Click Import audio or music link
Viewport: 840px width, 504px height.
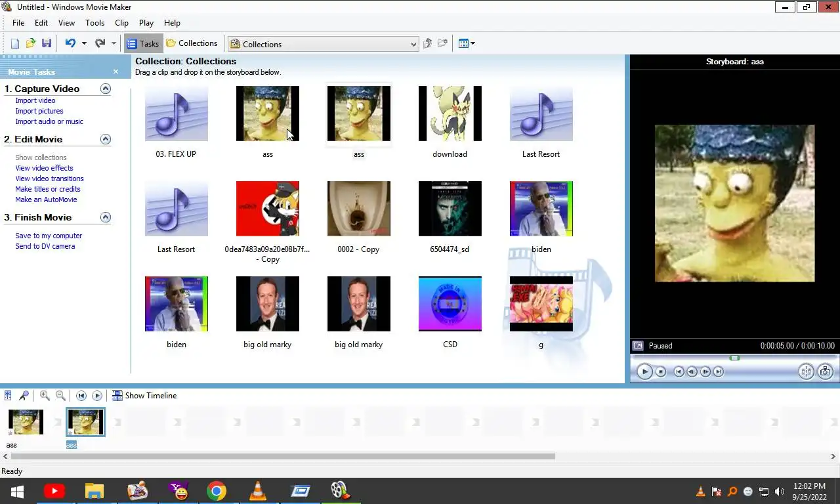click(49, 121)
